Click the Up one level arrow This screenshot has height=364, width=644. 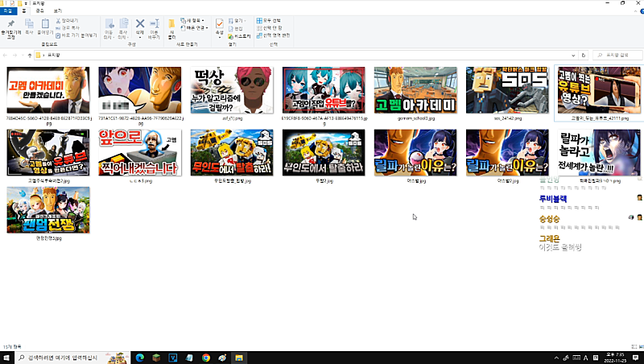[30, 55]
